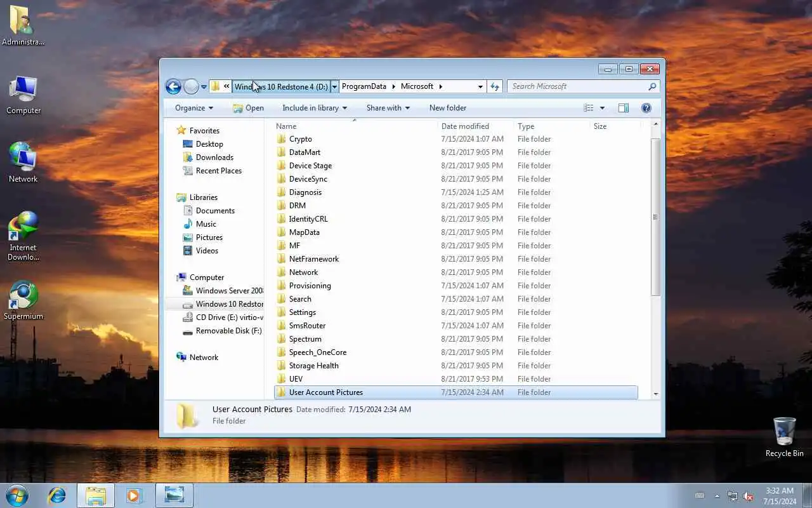
Task: Expand the double-chevron breadcrumb overflow
Action: pyautogui.click(x=226, y=86)
